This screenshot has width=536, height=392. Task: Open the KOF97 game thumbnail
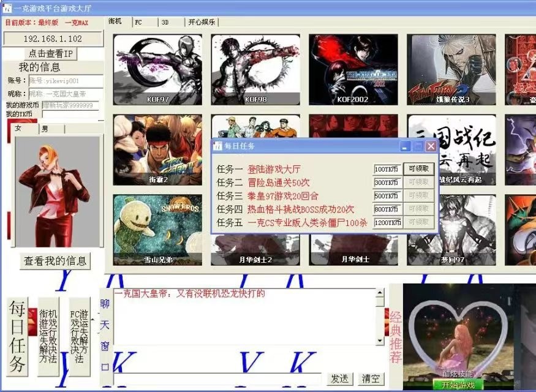click(157, 70)
